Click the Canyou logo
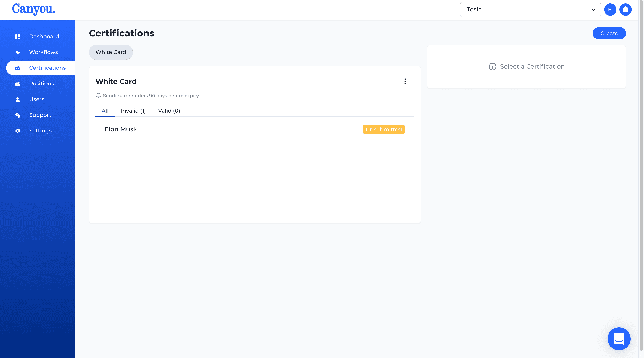This screenshot has height=358, width=644. coord(34,9)
